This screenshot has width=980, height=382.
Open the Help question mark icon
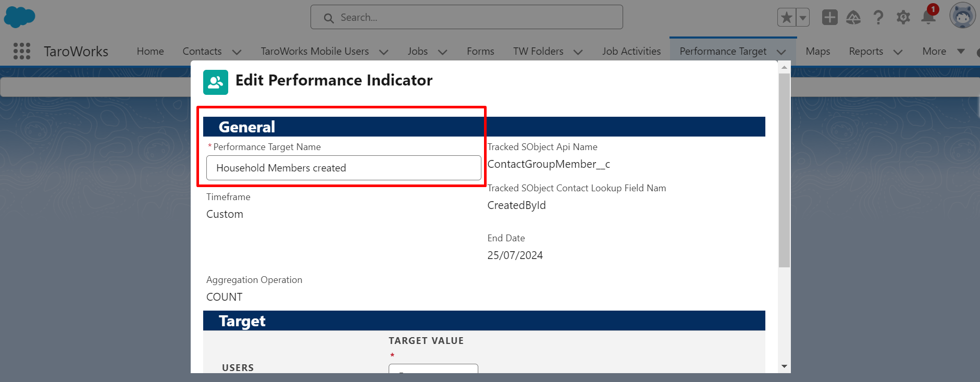(x=878, y=18)
